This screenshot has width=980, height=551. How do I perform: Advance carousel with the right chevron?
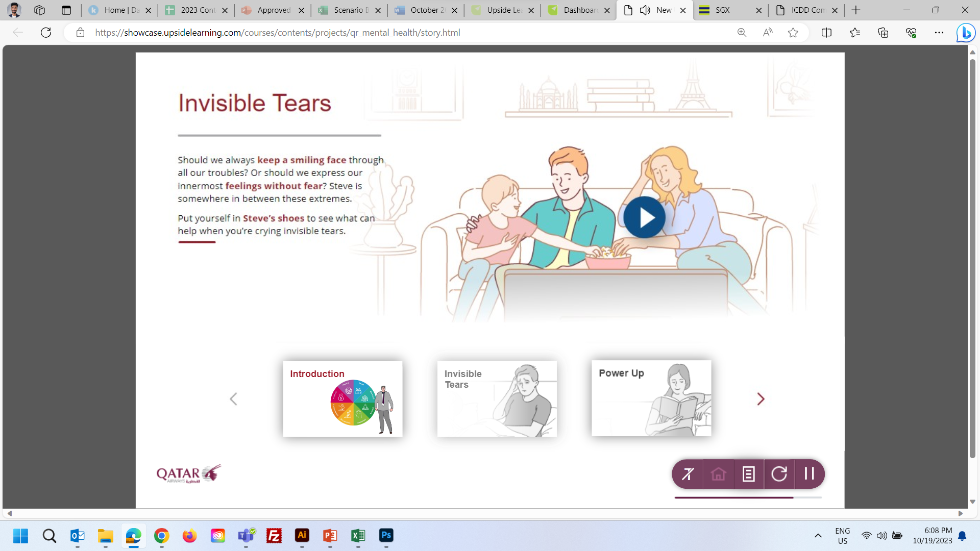click(x=760, y=399)
